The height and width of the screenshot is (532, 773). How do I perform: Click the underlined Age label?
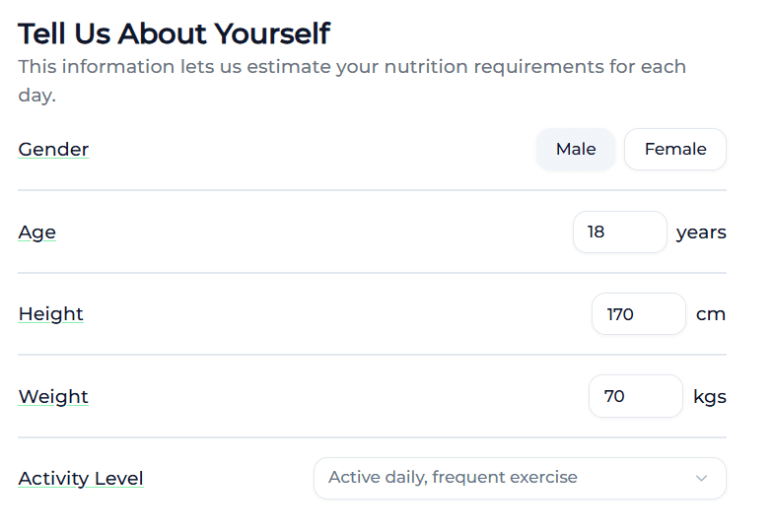coord(37,233)
